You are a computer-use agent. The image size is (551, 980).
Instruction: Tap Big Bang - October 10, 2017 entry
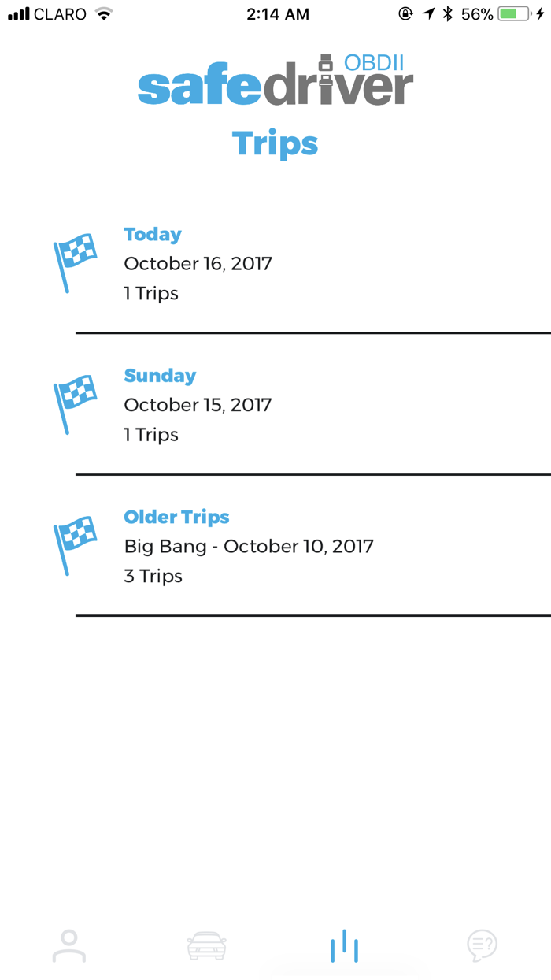pos(249,546)
